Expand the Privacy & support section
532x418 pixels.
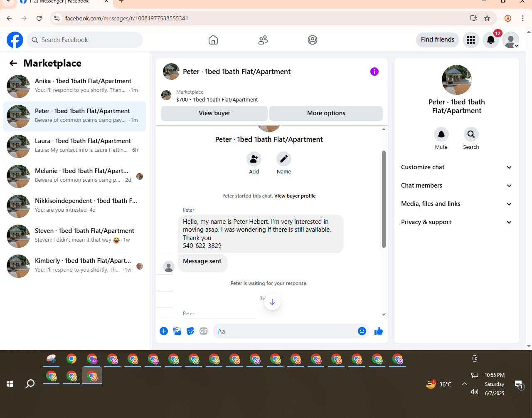pos(456,222)
